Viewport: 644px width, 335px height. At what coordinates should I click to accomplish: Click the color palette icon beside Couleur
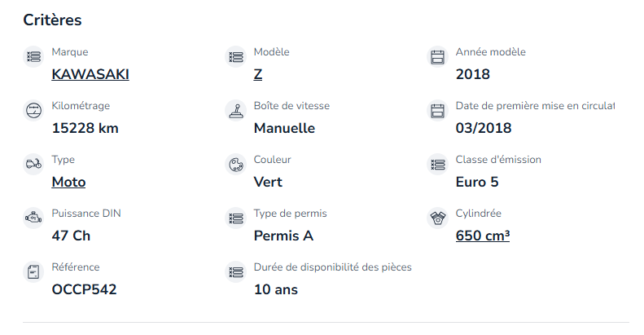(236, 164)
